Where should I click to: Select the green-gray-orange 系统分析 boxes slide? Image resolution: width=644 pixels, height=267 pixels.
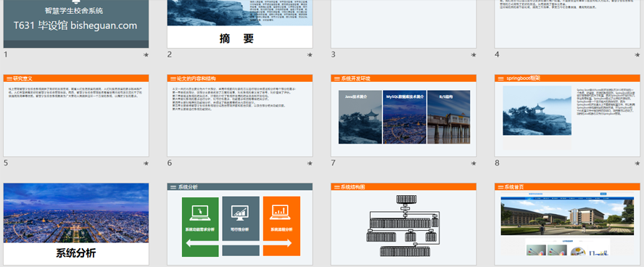[240, 224]
